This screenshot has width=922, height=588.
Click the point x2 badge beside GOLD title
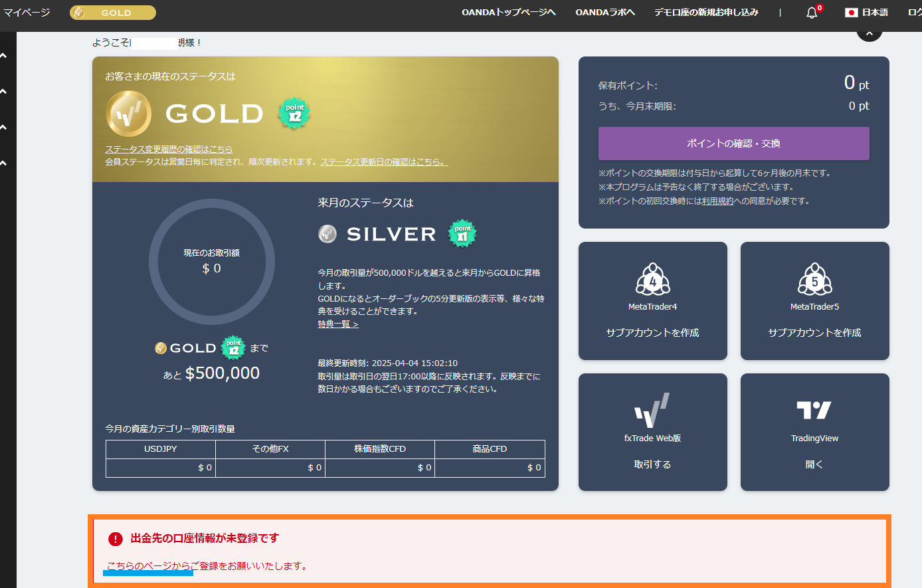click(x=294, y=112)
